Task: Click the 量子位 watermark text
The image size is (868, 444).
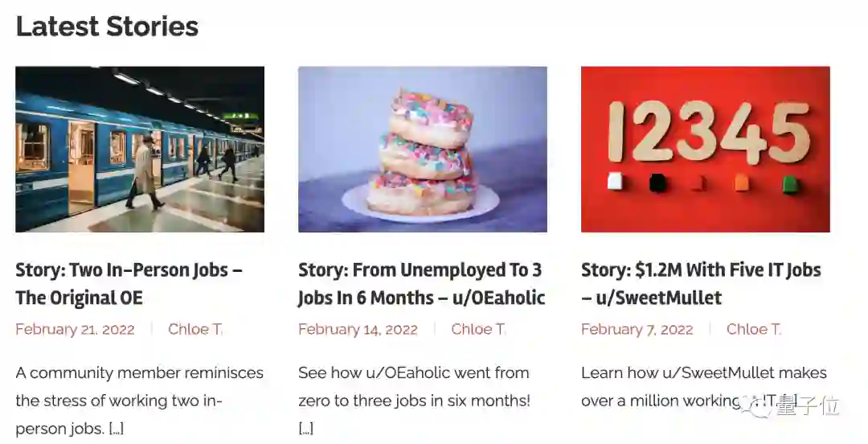Action: pyautogui.click(x=808, y=406)
